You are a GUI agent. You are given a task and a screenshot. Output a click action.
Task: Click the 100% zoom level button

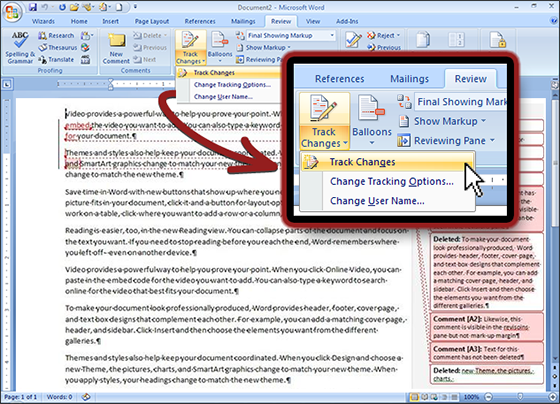click(x=471, y=397)
